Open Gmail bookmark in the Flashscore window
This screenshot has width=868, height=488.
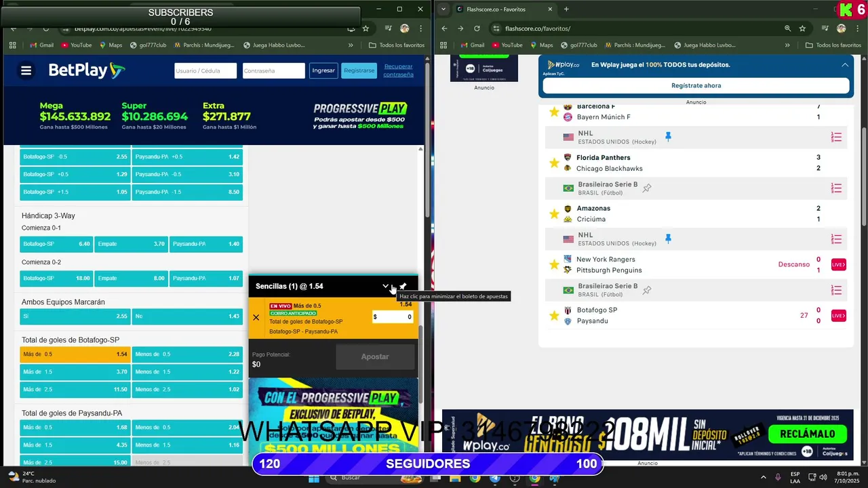pos(472,45)
